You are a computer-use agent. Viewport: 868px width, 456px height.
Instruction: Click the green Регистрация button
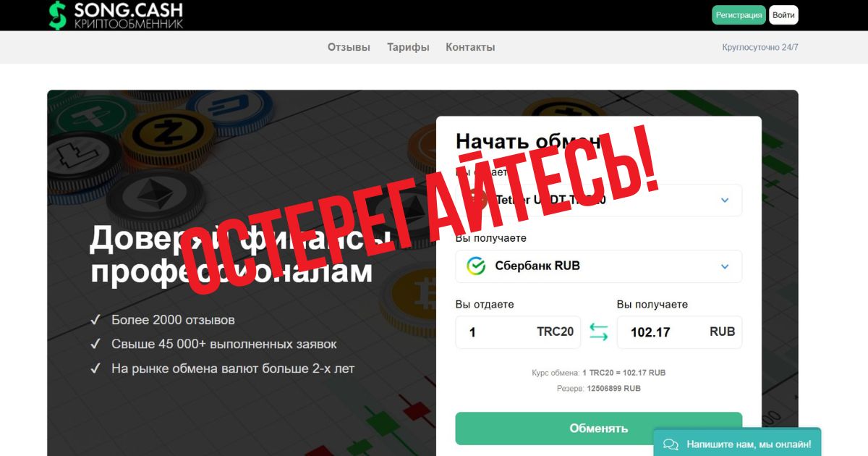[x=739, y=15]
